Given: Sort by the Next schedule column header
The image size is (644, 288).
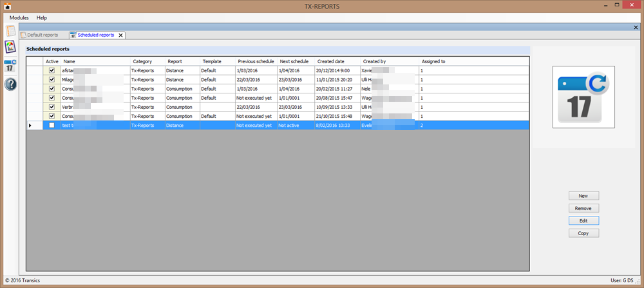Looking at the screenshot, I should coord(294,61).
